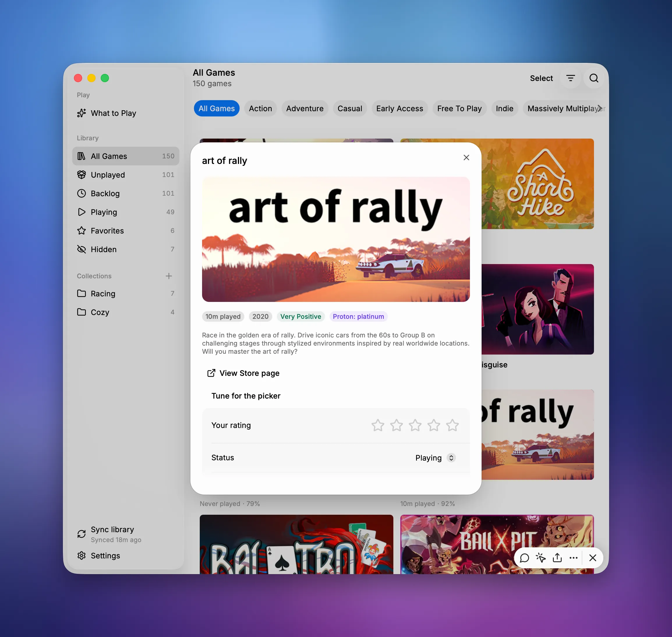Rate art of rally four stars
Image resolution: width=672 pixels, height=637 pixels.
[x=434, y=425]
